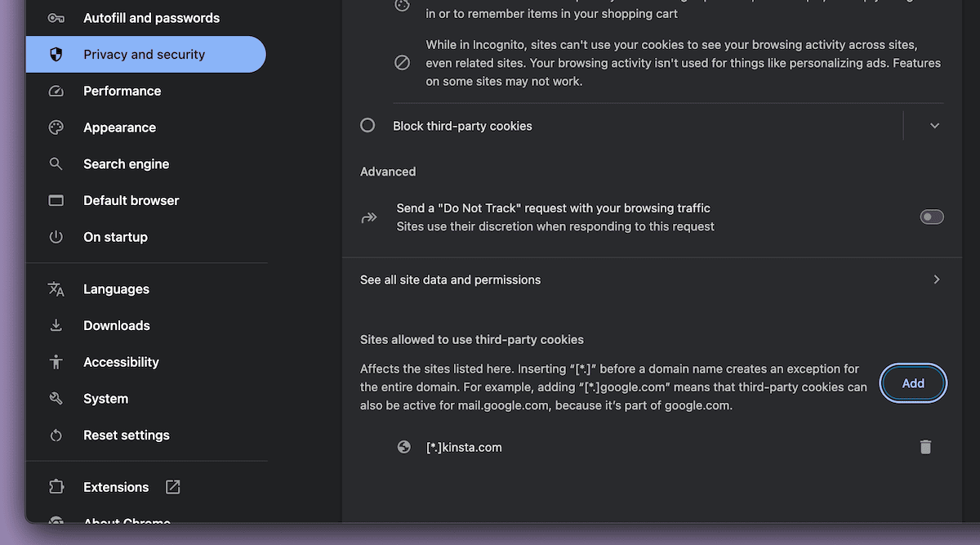This screenshot has width=980, height=545.
Task: Select the Performance speedometer icon
Action: [x=56, y=91]
